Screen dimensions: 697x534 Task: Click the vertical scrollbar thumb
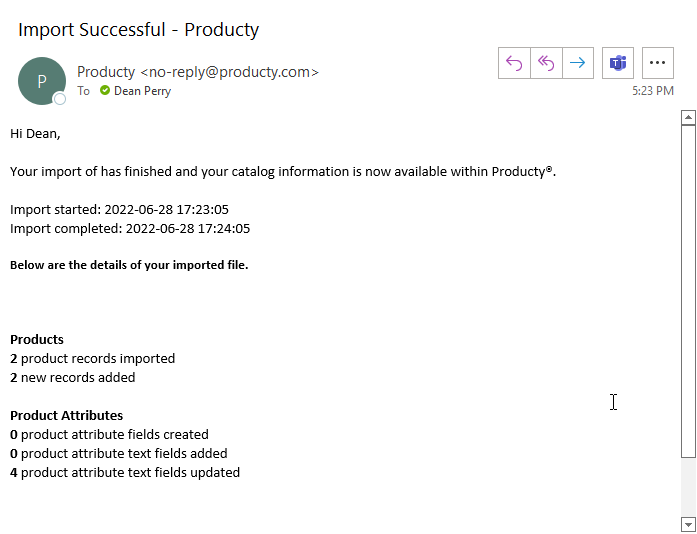tap(687, 290)
